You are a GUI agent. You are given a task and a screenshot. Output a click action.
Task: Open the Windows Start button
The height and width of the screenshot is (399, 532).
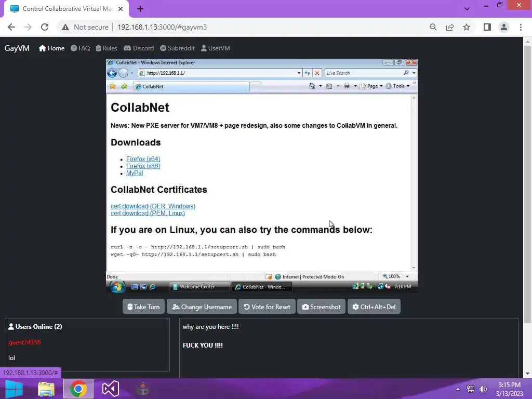pyautogui.click(x=14, y=389)
